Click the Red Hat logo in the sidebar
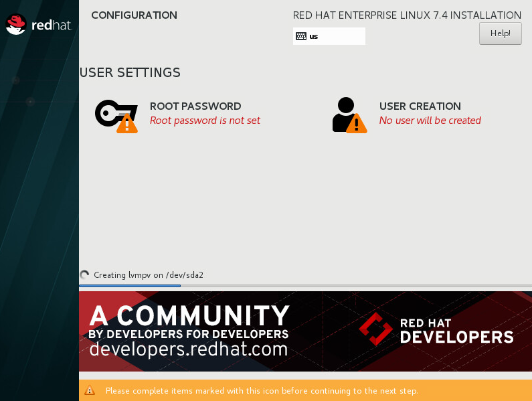Screen dimensions: 532x401 tap(38, 25)
